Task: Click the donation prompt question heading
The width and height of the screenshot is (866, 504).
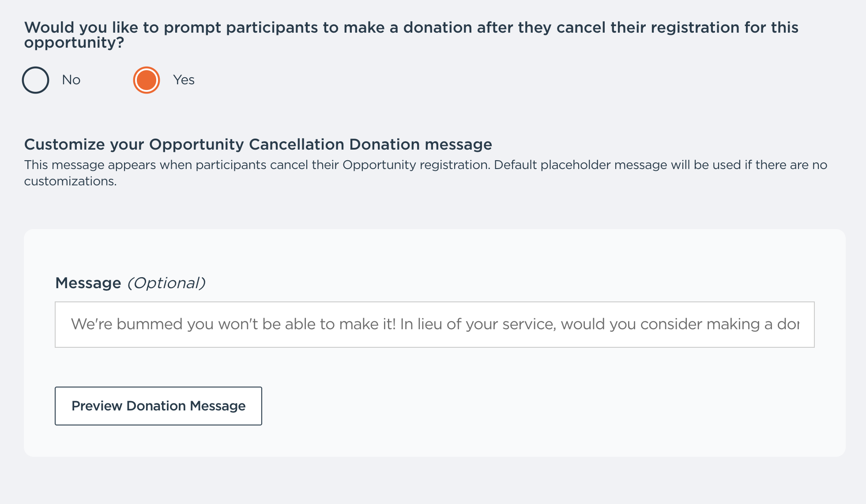Action: [x=410, y=28]
